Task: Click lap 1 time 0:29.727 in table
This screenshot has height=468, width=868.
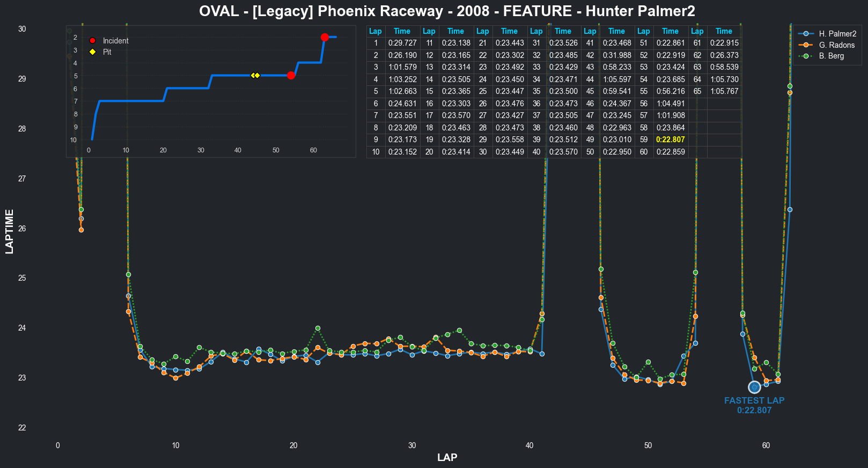Action: 402,43
